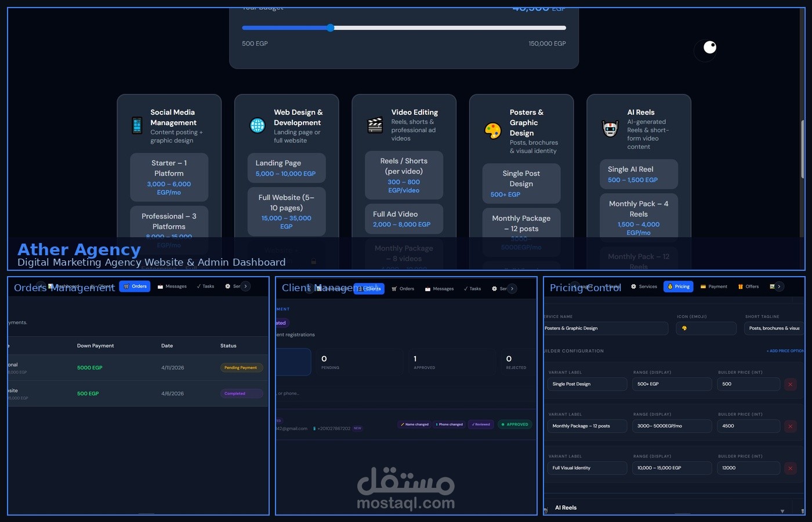This screenshot has width=812, height=522.
Task: Select the Starter – 1 Platform option
Action: (169, 177)
